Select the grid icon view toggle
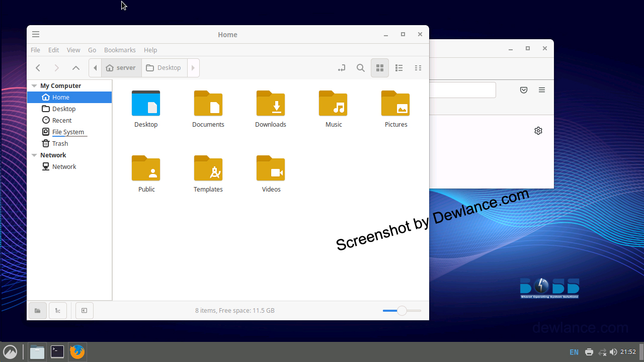Image resolution: width=644 pixels, height=362 pixels. click(379, 68)
